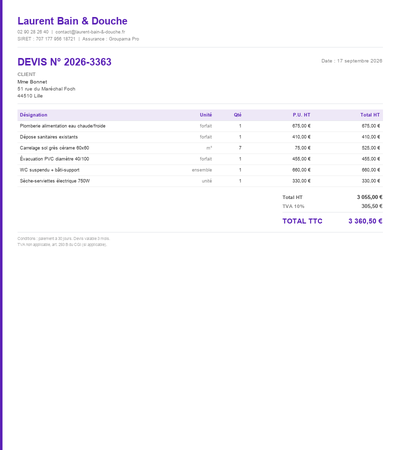Select the client name Mme Bonnet
400x450 pixels.
click(x=32, y=82)
